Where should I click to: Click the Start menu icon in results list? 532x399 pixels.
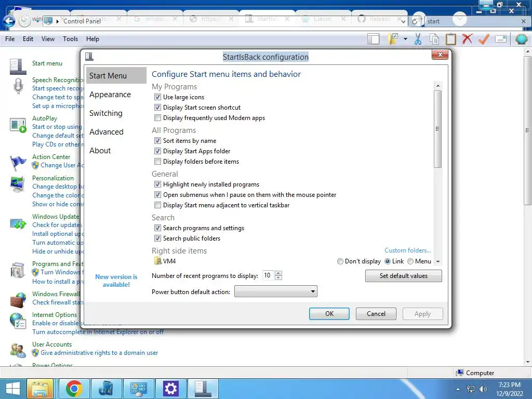18,66
